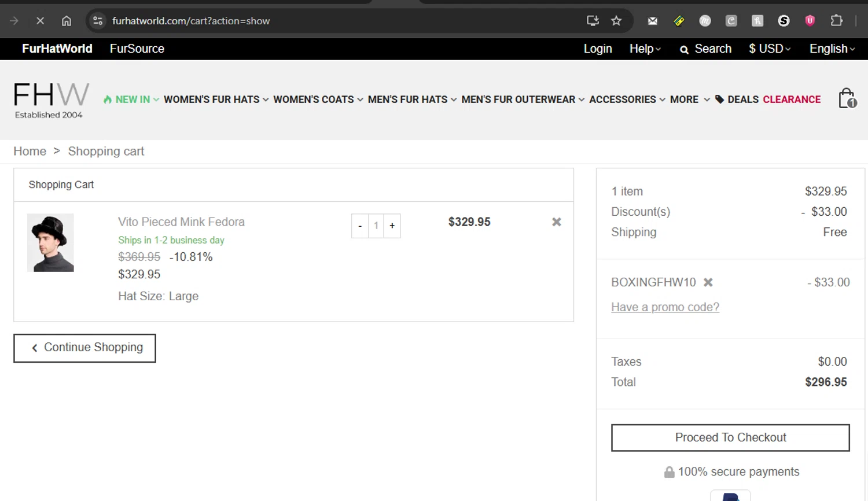The image size is (868, 501).
Task: Go to Home breadcrumb
Action: pos(30,151)
